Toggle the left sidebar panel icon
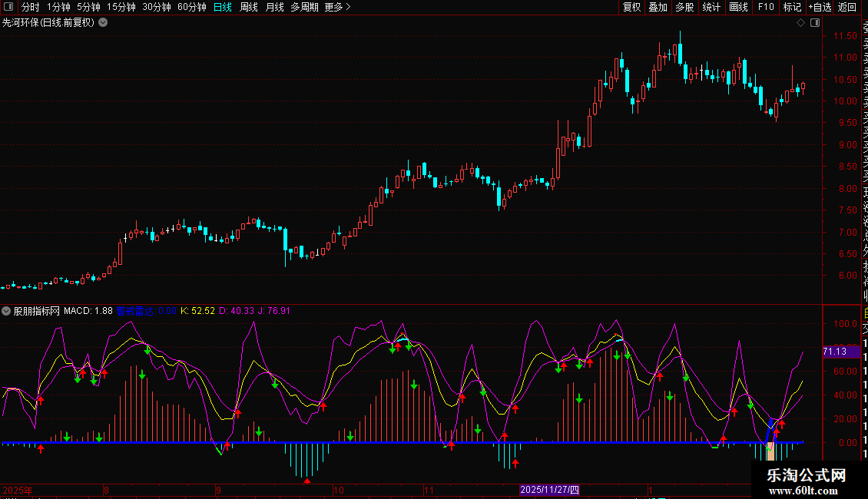868x499 pixels. click(8, 7)
